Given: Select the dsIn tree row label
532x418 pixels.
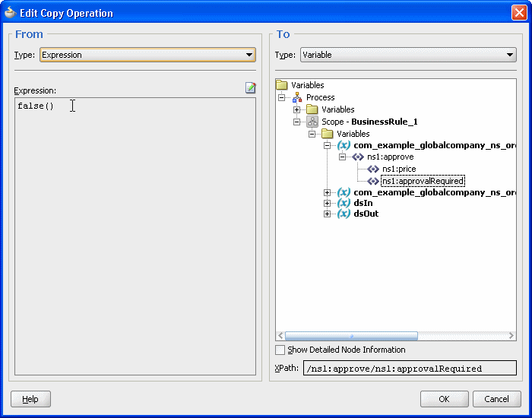Looking at the screenshot, I should (363, 203).
